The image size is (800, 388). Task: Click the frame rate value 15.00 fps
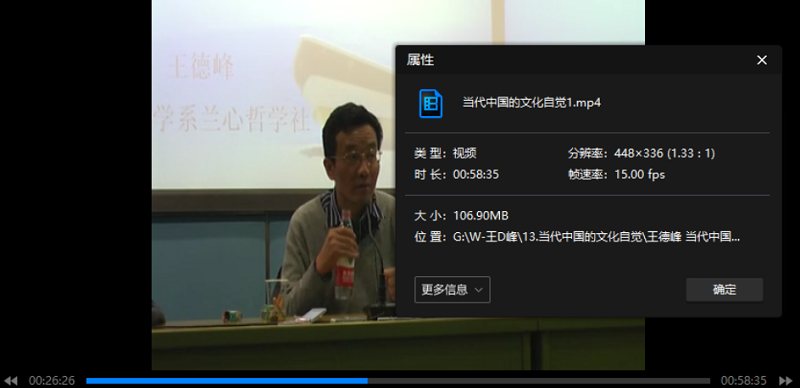tap(640, 175)
